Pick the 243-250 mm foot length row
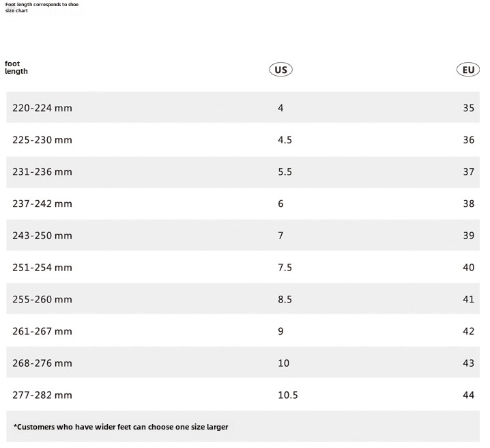Viewport: 490px width, 448px height. [x=42, y=236]
